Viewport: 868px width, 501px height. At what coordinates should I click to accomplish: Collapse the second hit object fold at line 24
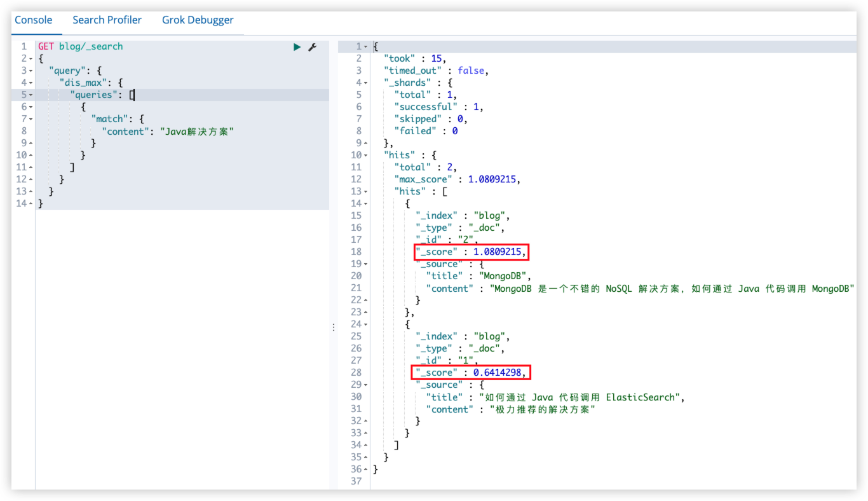point(366,324)
